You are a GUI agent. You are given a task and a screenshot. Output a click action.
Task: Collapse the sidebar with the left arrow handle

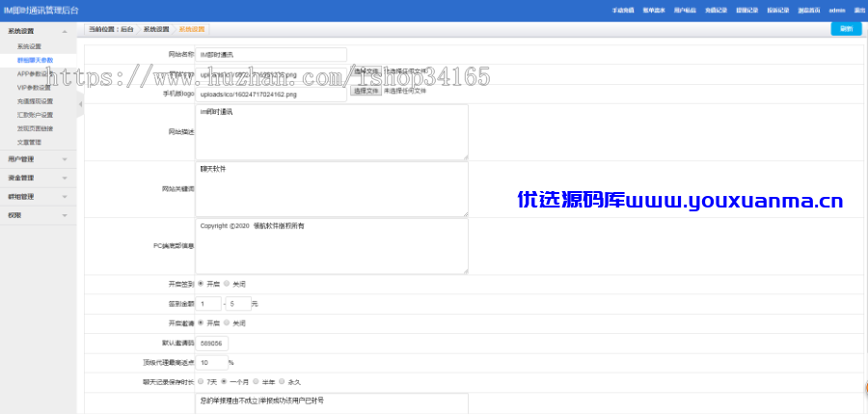click(x=80, y=104)
